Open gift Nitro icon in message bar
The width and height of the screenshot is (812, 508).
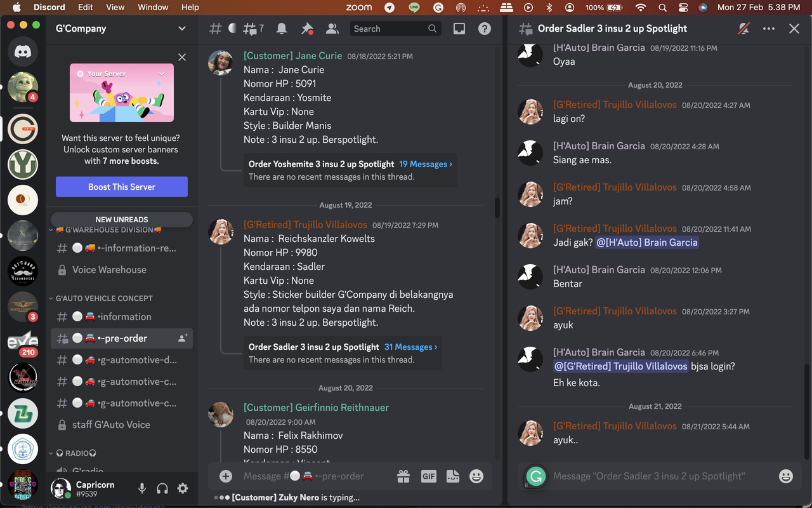point(403,476)
